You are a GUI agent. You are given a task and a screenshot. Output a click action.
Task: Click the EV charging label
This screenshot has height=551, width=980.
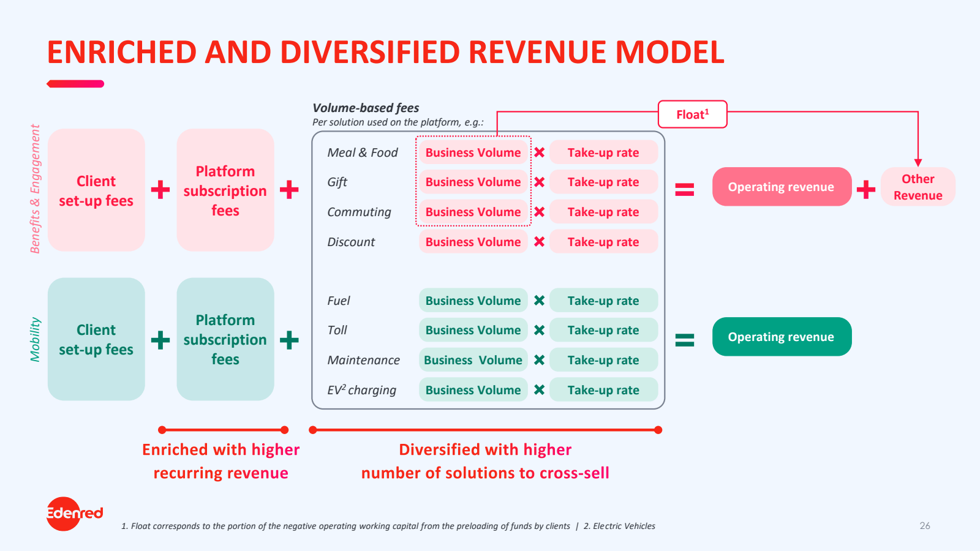point(362,390)
